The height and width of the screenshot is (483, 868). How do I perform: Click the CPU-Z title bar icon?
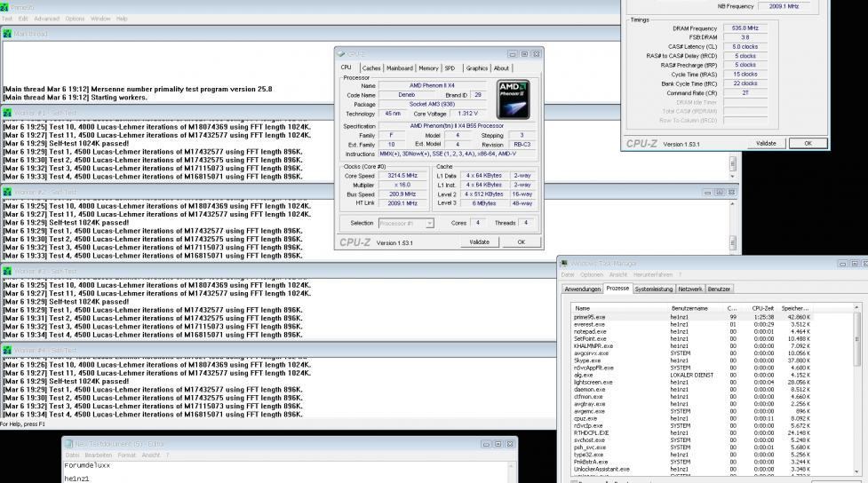(341, 53)
